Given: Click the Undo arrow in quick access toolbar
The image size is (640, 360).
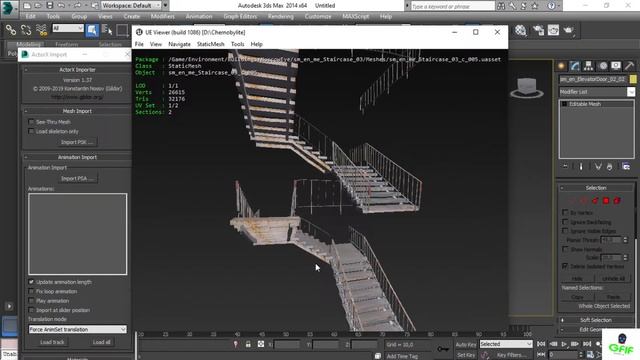Looking at the screenshot, I should (61, 6).
